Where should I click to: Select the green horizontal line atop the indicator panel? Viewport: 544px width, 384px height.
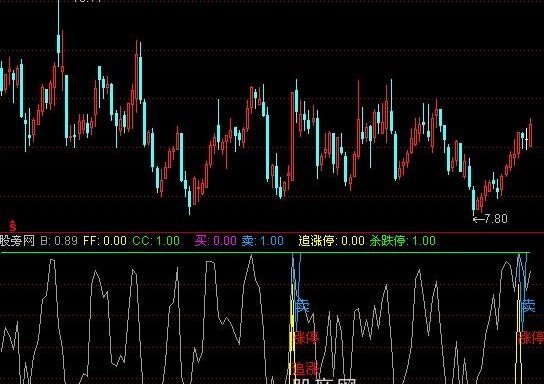coord(265,253)
